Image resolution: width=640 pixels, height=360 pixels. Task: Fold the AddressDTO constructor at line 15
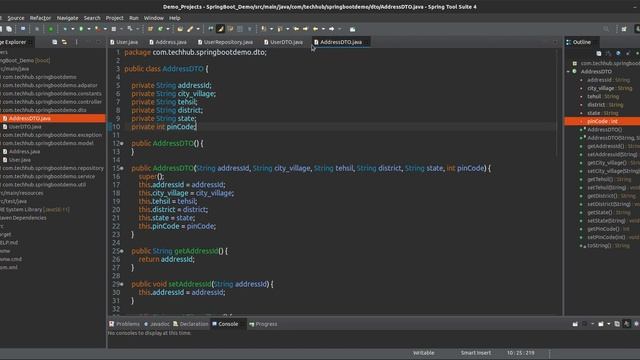(x=122, y=168)
